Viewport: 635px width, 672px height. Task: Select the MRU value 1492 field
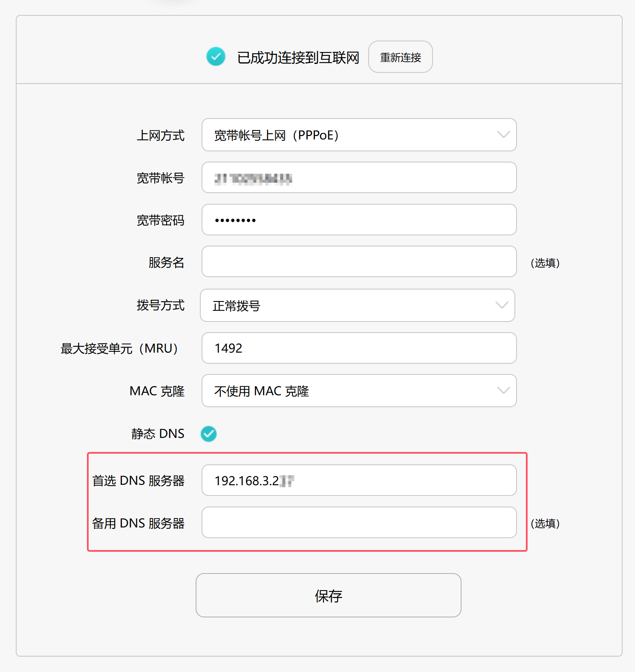(358, 348)
